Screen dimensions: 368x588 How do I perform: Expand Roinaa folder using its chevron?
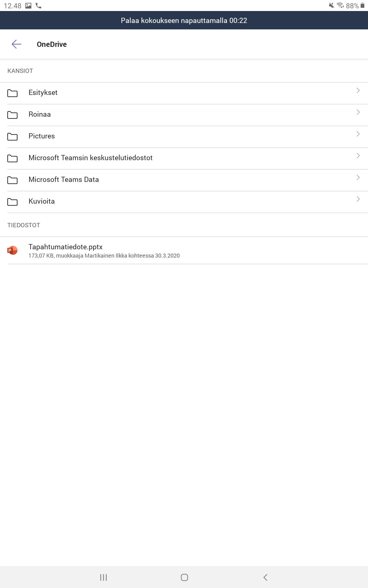tap(358, 112)
